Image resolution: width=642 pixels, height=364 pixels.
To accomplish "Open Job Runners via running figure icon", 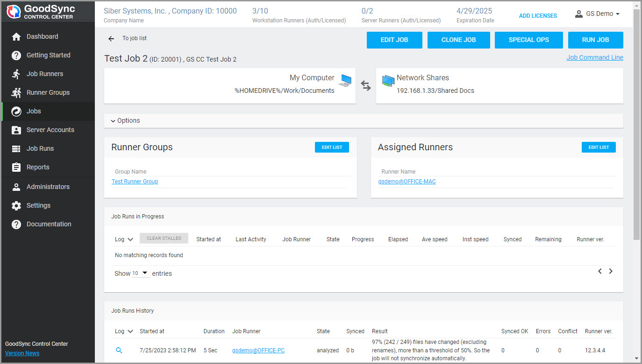I will coord(16,74).
